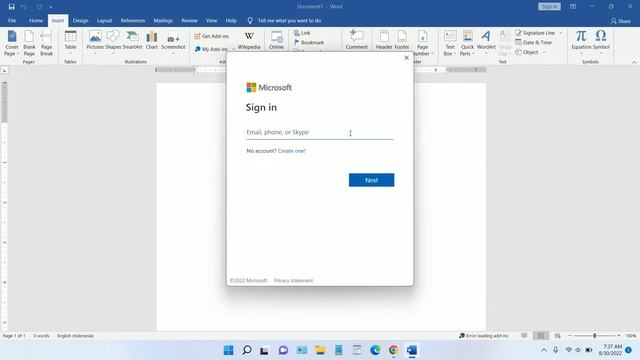Adjust the zoom slider handle
The image size is (640, 360).
coord(594,336)
